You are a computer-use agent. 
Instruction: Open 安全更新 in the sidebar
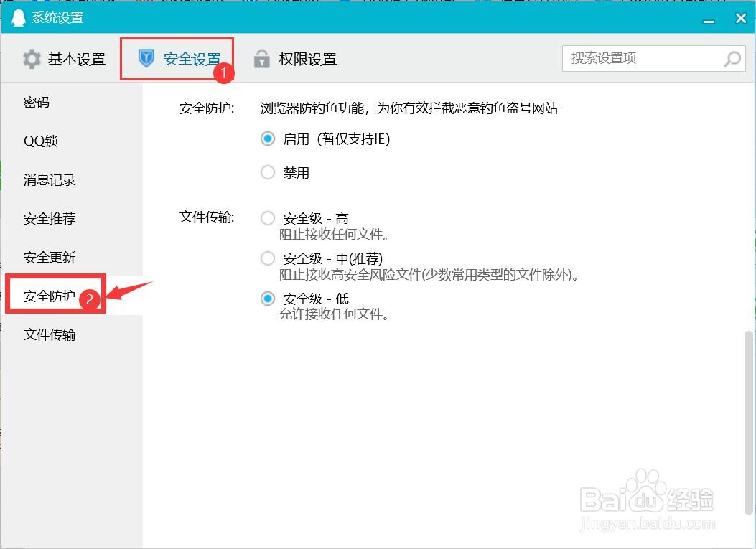(x=50, y=257)
